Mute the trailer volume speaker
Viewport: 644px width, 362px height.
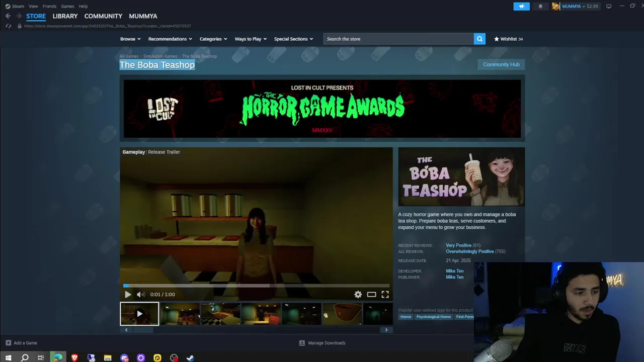pyautogui.click(x=141, y=295)
